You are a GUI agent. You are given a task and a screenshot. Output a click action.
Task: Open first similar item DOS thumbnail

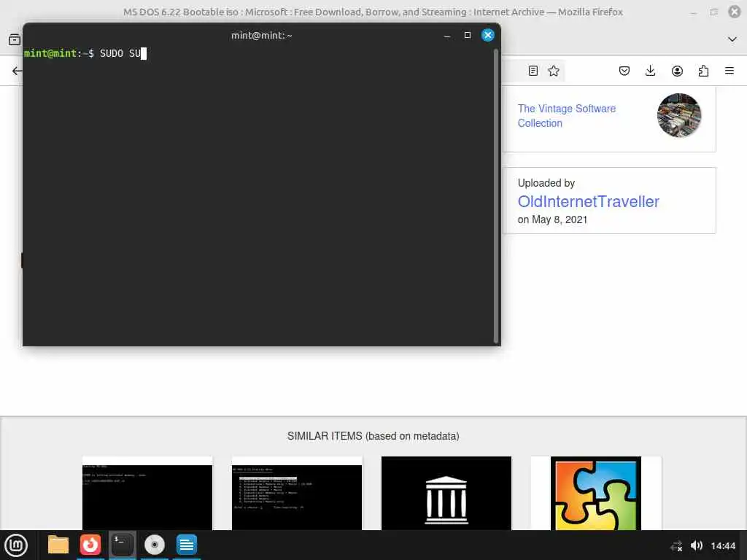coord(147,494)
